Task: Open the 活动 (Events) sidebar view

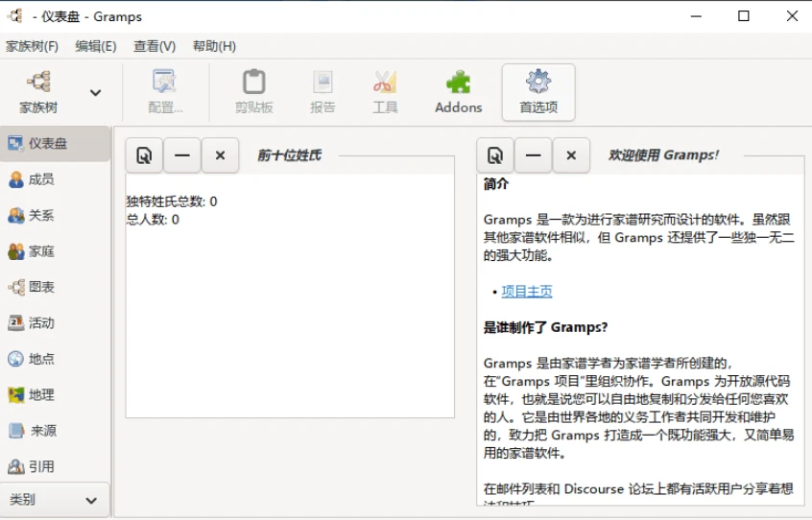Action: [40, 323]
